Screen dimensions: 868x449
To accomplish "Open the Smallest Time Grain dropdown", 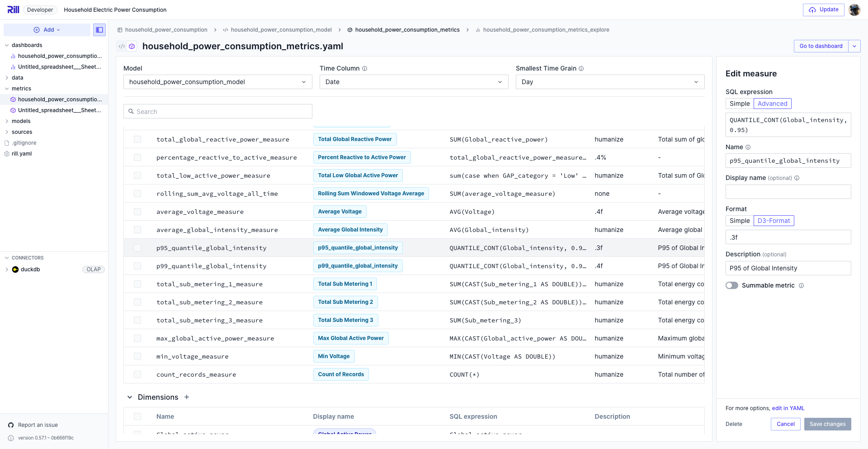I will click(610, 82).
